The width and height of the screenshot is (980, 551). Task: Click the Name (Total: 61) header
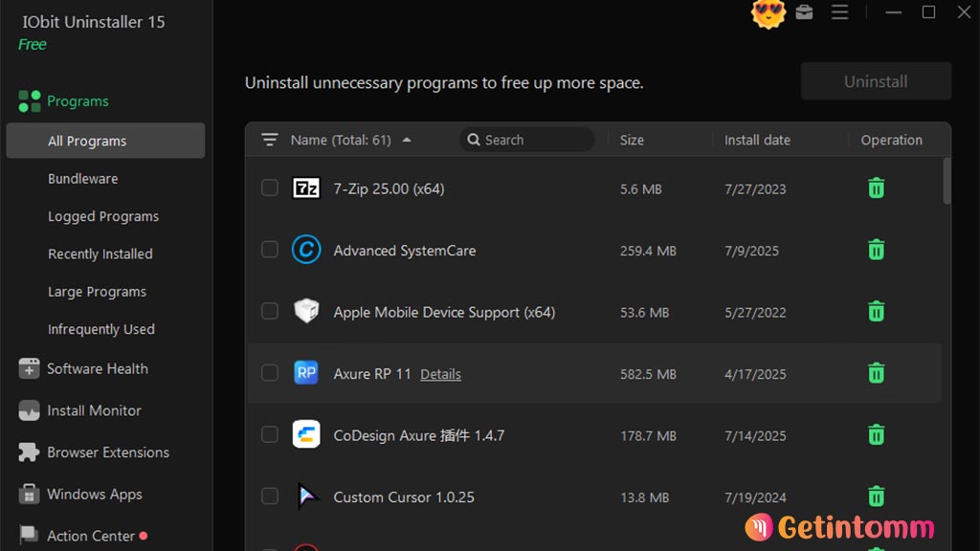pos(341,140)
